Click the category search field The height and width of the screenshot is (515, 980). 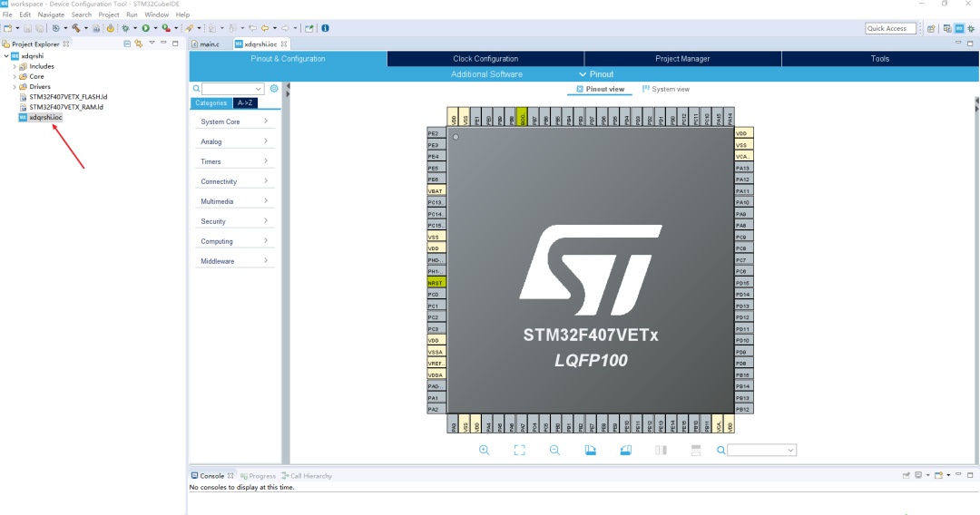[x=232, y=89]
